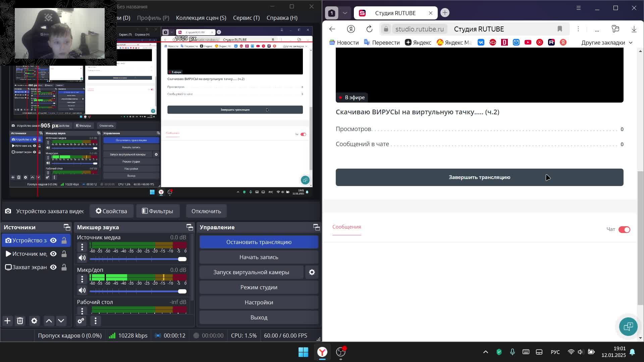The height and width of the screenshot is (362, 644).
Task: Go back in Yandex browser
Action: pyautogui.click(x=332, y=29)
